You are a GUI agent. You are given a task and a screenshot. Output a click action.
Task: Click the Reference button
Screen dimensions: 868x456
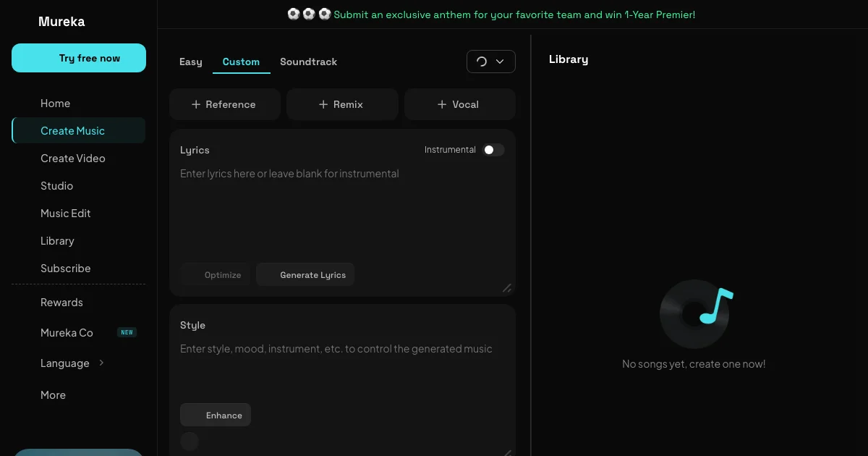coord(225,104)
